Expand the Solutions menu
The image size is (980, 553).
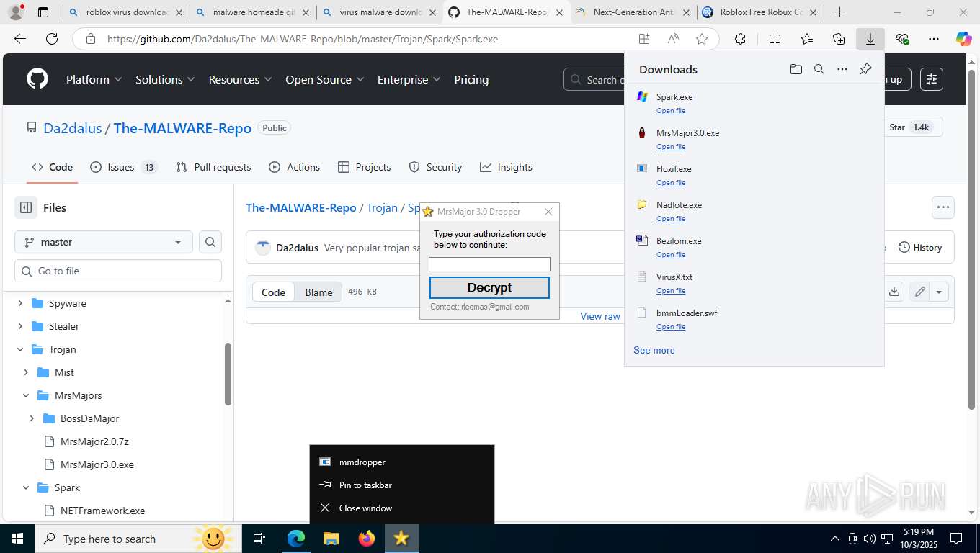pyautogui.click(x=165, y=79)
